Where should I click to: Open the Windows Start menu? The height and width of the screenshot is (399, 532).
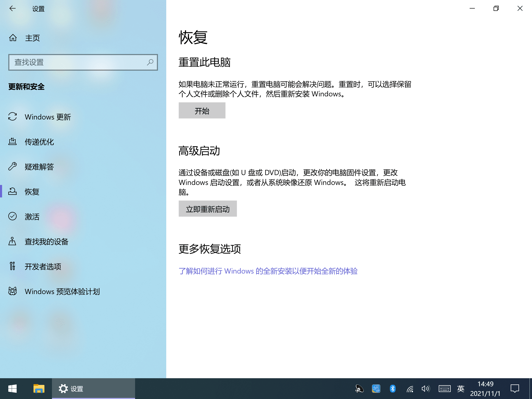(12, 389)
